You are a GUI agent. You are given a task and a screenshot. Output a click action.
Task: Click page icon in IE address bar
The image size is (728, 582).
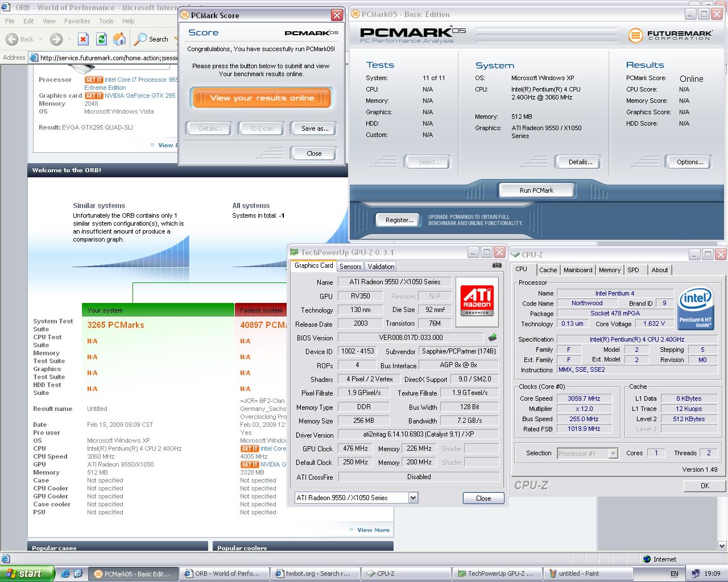(34, 57)
